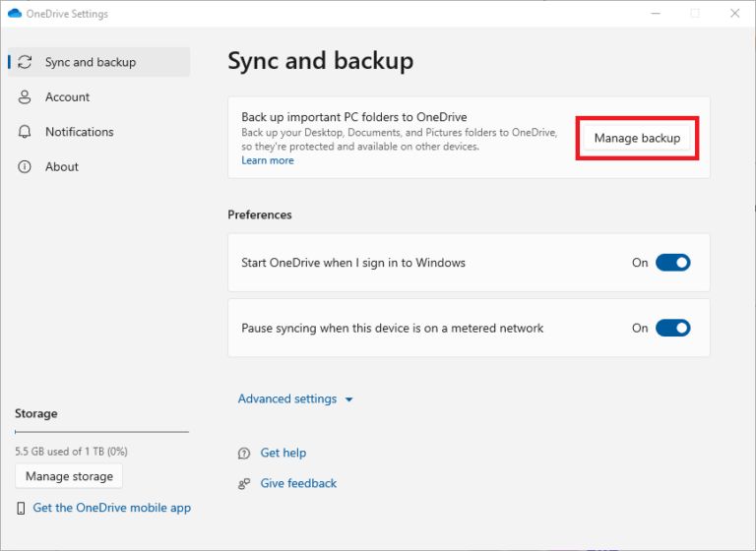Click 'Pause syncing when this device is on a metered network' text
The height and width of the screenshot is (551, 756).
(x=393, y=329)
